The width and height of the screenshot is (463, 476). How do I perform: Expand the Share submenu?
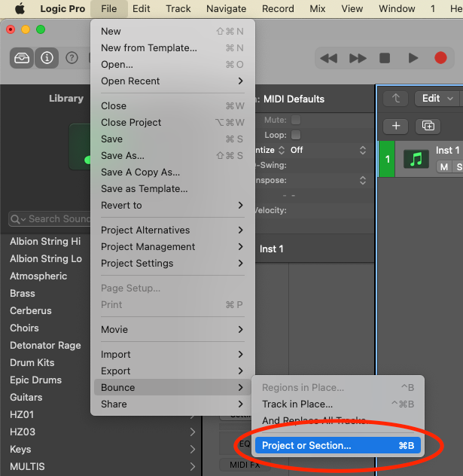tap(172, 404)
